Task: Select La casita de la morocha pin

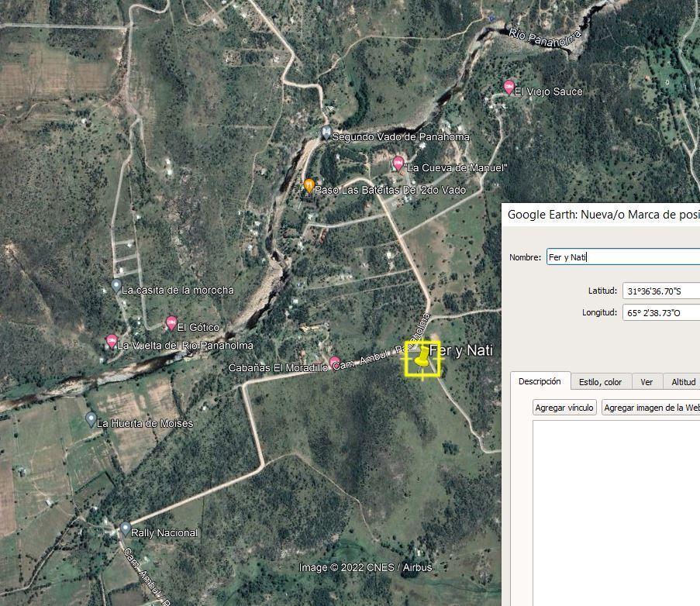Action: tap(116, 286)
